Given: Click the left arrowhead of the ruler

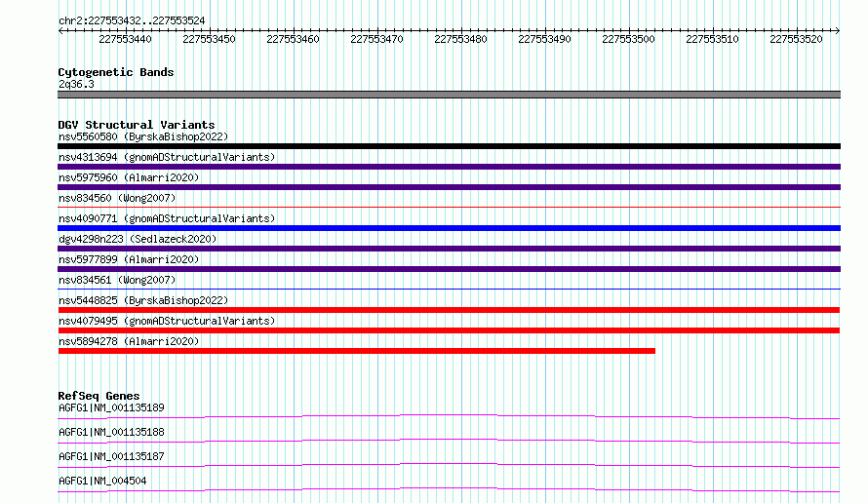Looking at the screenshot, I should [x=60, y=31].
